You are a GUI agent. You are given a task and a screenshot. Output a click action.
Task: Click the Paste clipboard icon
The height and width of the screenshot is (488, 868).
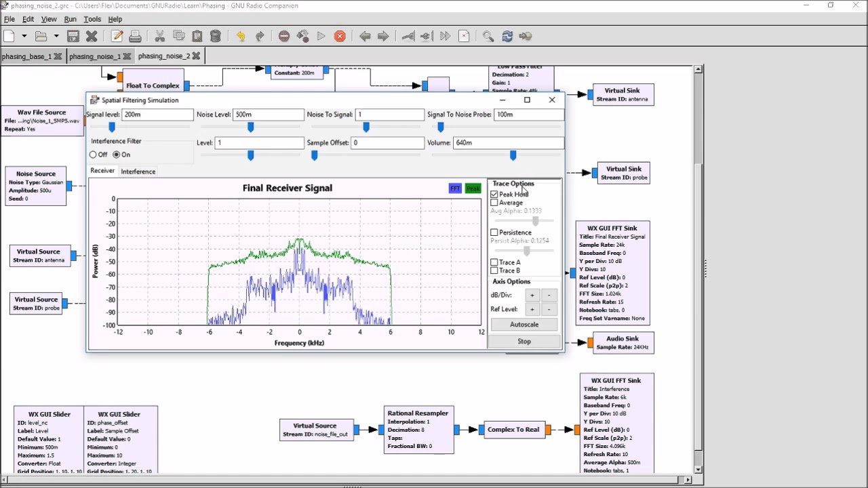[197, 36]
